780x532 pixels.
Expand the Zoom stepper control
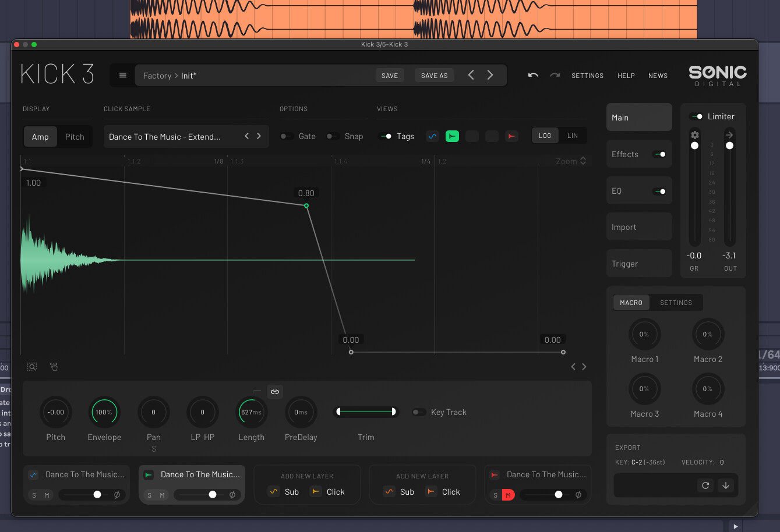[x=583, y=161]
